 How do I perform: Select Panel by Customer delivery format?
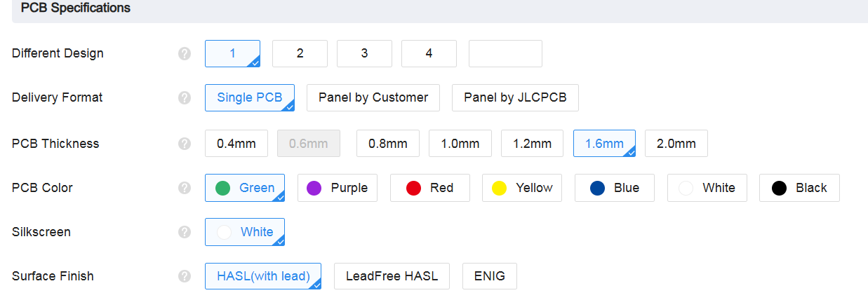[373, 97]
